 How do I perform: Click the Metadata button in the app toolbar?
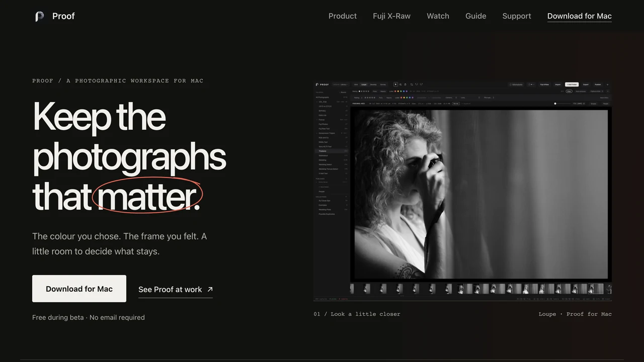tap(516, 84)
